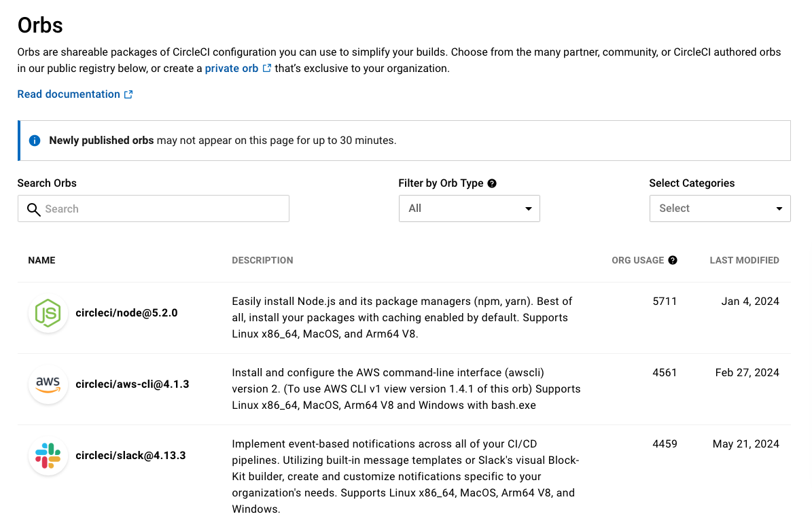Click the Filter by Orb Type help icon

(492, 183)
